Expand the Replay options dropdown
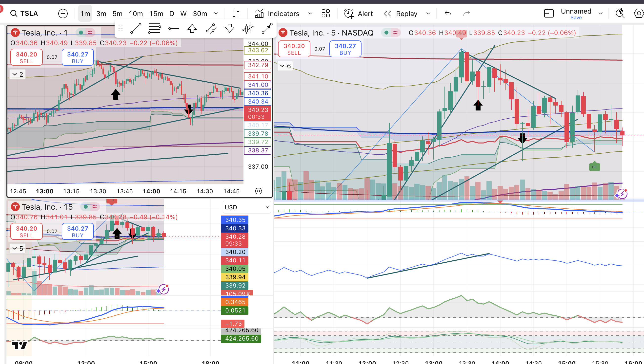Screen dimensions: 644x364 (428, 14)
